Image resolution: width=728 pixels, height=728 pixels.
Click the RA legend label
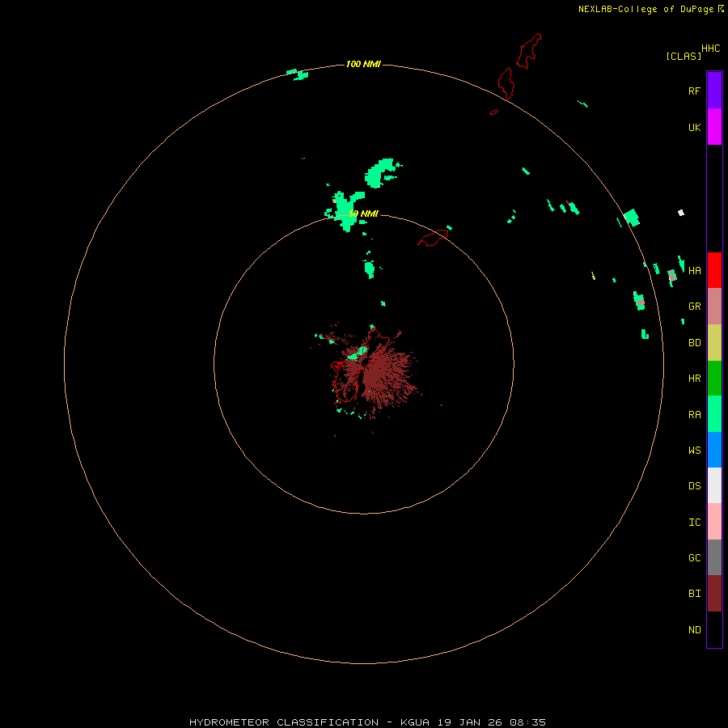tap(695, 414)
